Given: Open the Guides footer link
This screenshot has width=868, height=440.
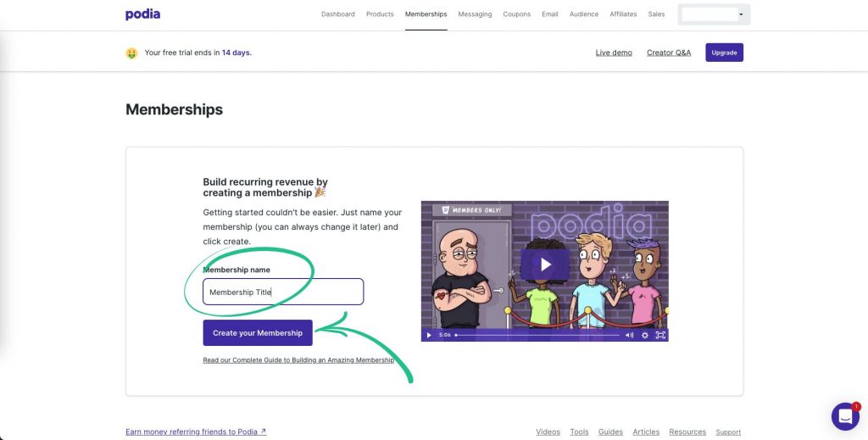Looking at the screenshot, I should tap(610, 432).
